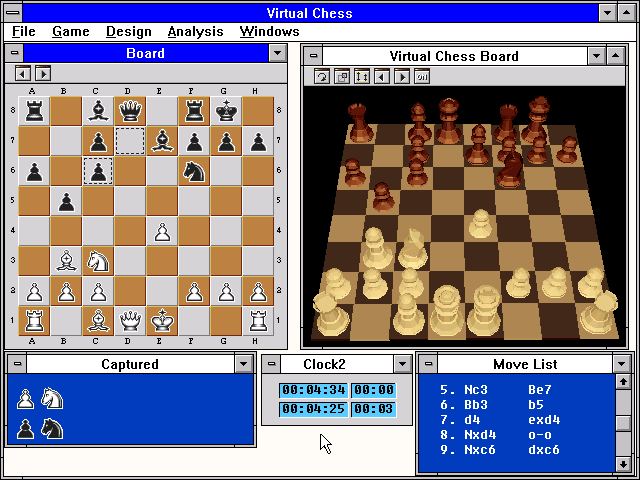
Task: Click the Clock2 title-bar down arrow
Action: (x=402, y=364)
